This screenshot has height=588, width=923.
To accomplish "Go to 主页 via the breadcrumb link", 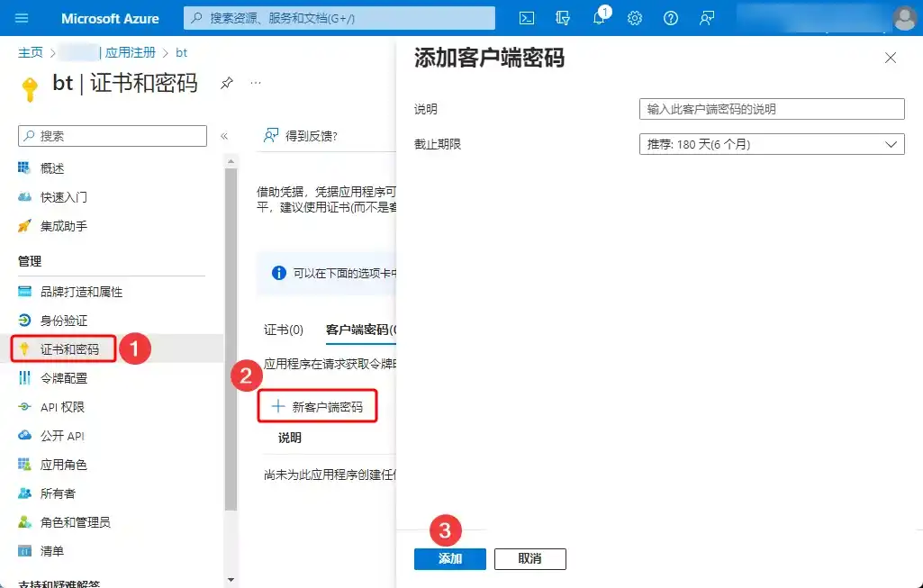I will coord(29,52).
